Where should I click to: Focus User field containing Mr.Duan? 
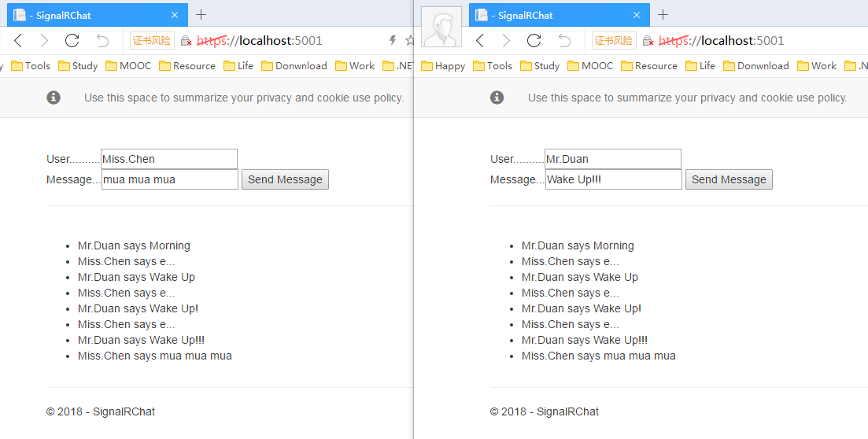pos(613,159)
